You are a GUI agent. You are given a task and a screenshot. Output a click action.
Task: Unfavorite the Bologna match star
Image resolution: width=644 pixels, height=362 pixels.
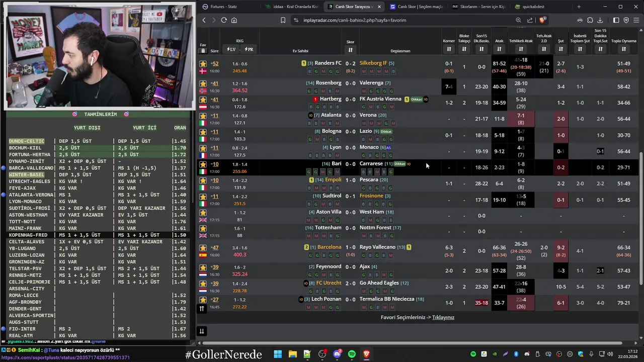pyautogui.click(x=203, y=132)
